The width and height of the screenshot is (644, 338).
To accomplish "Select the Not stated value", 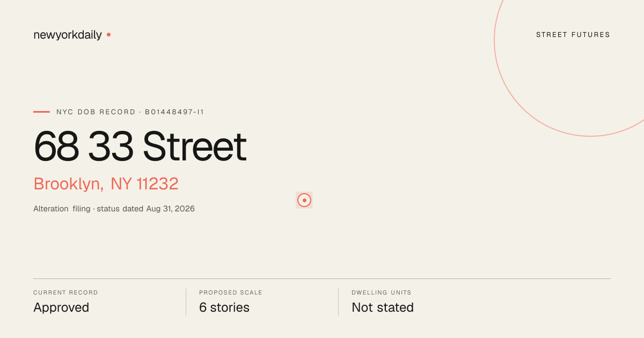I will tap(383, 307).
